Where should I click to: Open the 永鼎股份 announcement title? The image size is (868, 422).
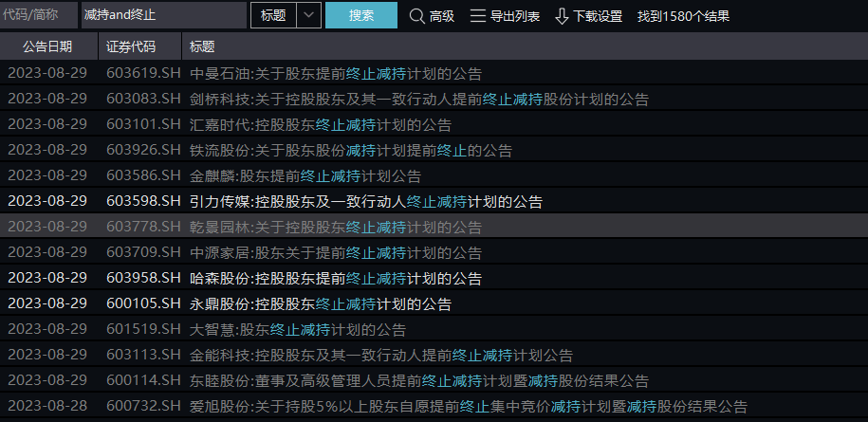click(321, 304)
